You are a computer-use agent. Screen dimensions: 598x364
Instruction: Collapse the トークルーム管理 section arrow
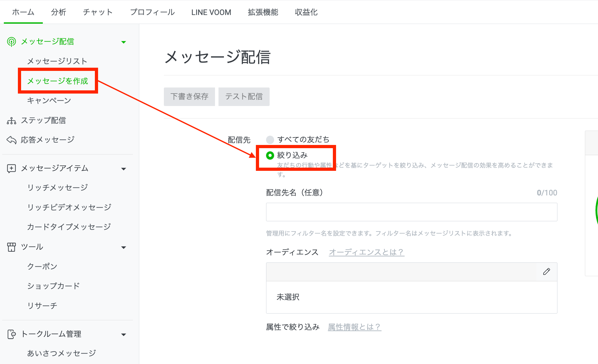pos(124,335)
